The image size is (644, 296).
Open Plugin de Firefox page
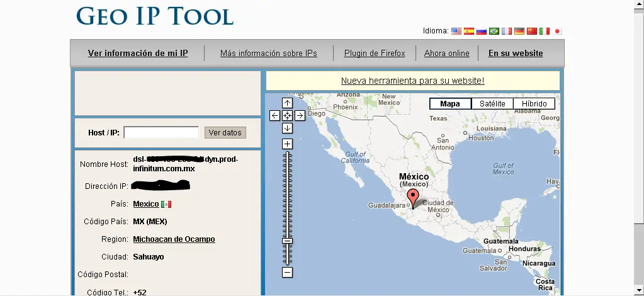coord(375,53)
